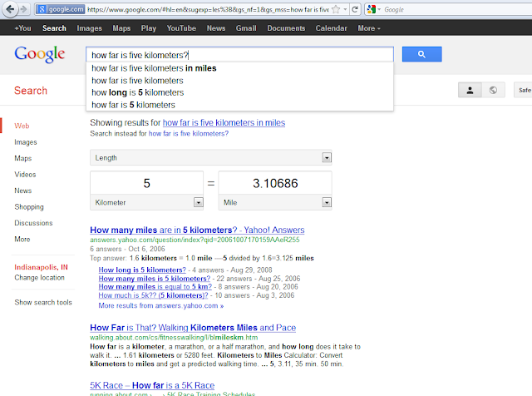Open the Mile unit dropdown
The height and width of the screenshot is (396, 532).
(275, 202)
